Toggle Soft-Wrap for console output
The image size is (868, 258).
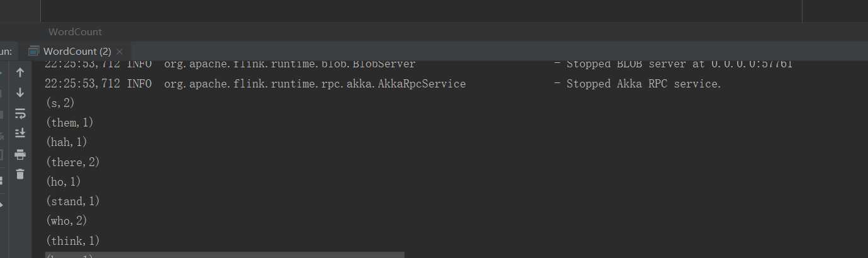coord(20,113)
